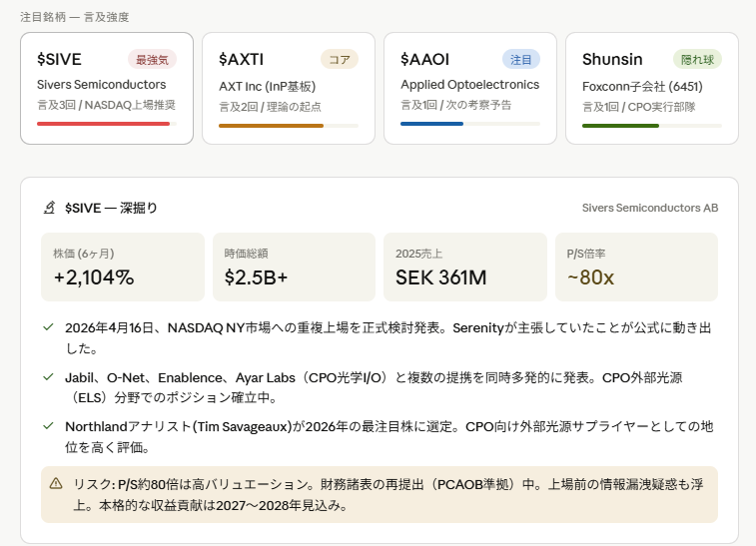Screen dimensions: 756x546
Task: Click 言及2回 / 理論の起点 text
Action: (x=270, y=107)
